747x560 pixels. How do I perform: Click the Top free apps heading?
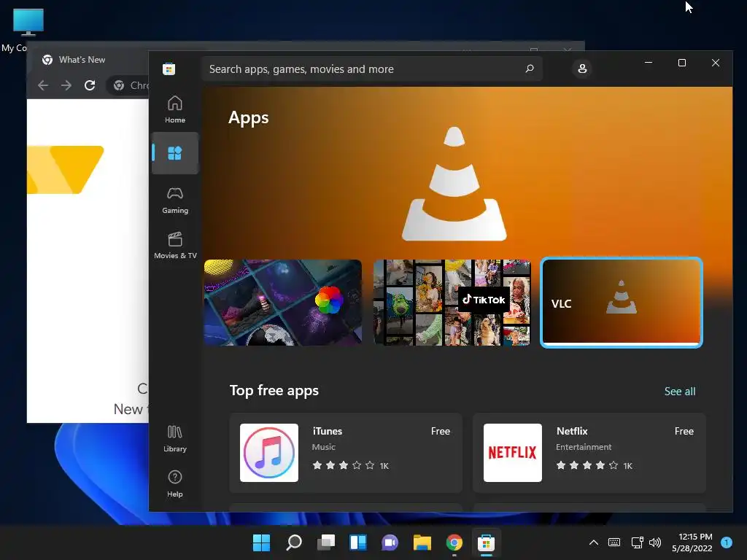coord(274,391)
